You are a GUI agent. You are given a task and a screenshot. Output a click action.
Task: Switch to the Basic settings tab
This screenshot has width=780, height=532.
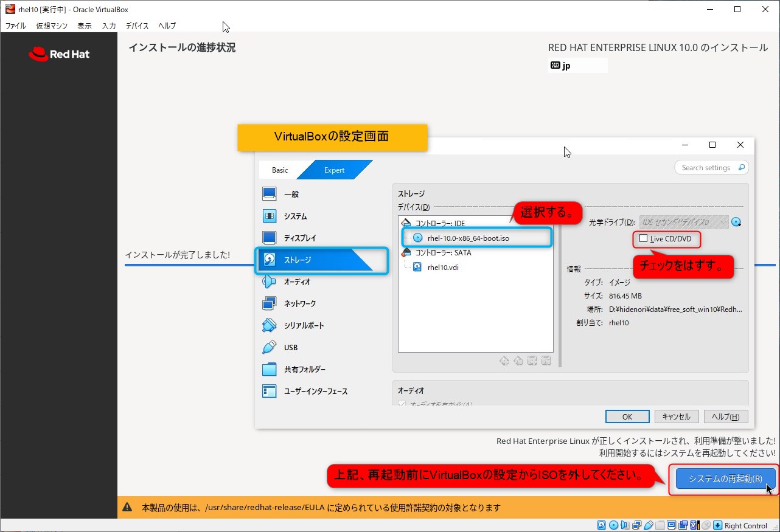(280, 170)
